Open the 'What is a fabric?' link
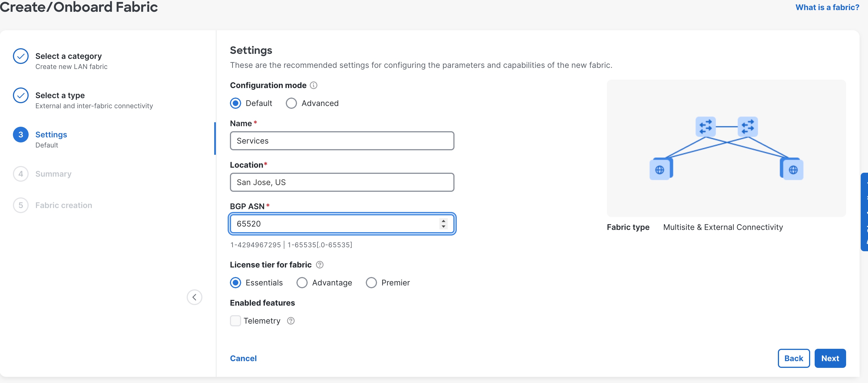 tap(827, 7)
